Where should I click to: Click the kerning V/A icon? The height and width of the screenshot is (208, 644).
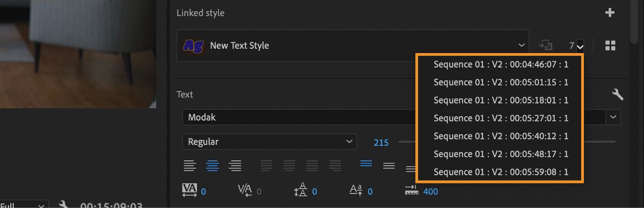click(245, 190)
